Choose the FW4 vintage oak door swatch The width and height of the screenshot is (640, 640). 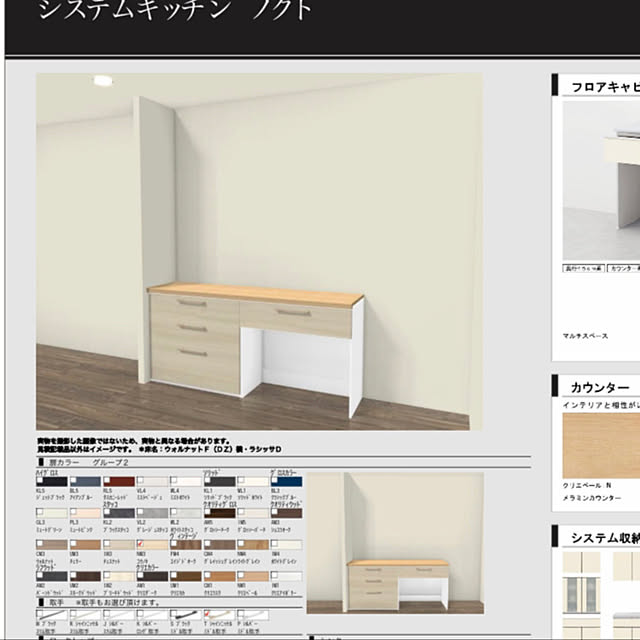pyautogui.click(x=186, y=545)
